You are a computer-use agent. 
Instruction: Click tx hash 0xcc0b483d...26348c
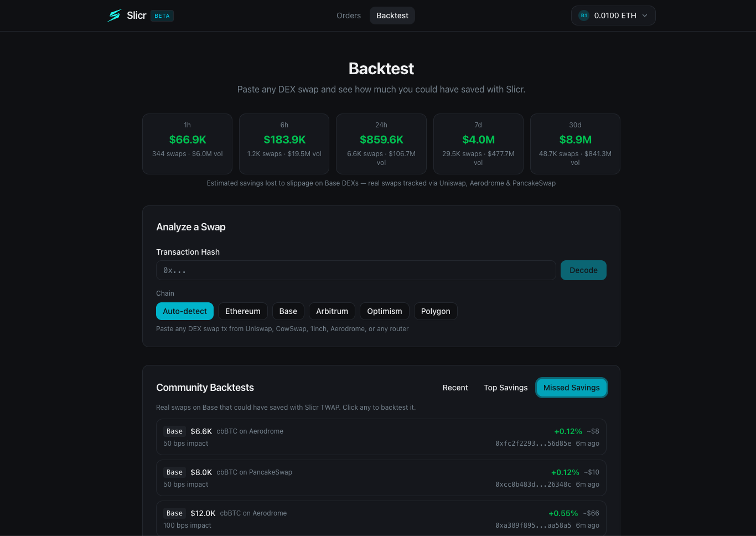click(x=533, y=485)
